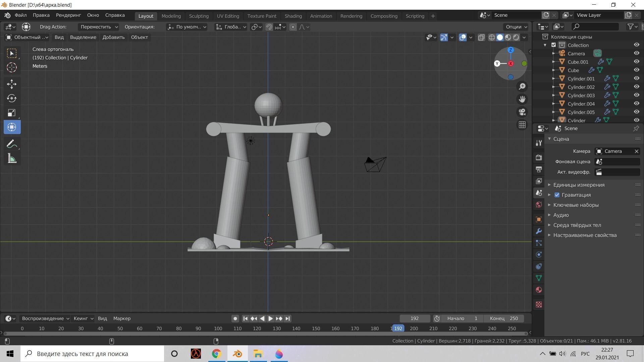Screen dimensions: 644x362
Task: Switch to the Sculpting workspace tab
Action: 199,16
